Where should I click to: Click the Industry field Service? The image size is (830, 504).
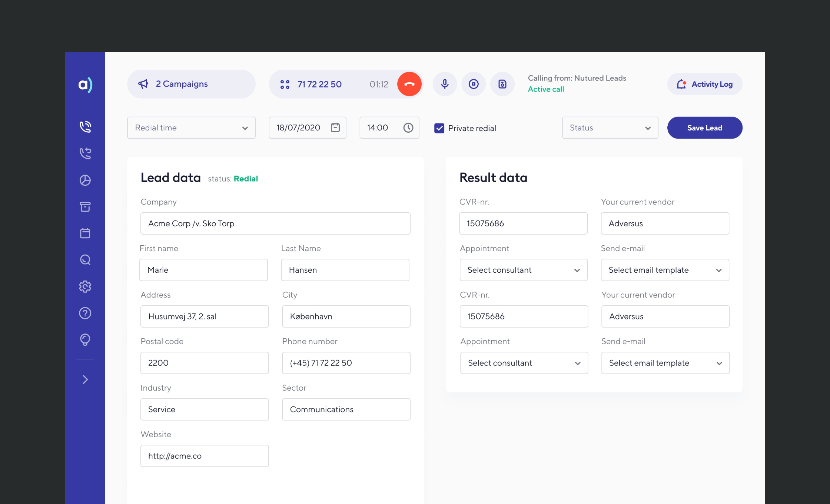(205, 409)
